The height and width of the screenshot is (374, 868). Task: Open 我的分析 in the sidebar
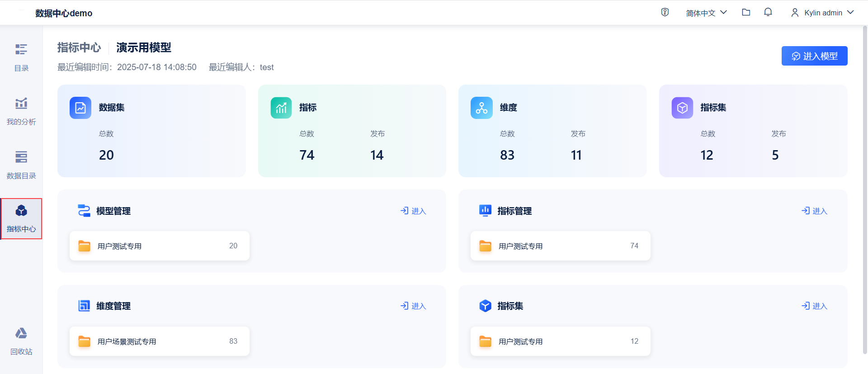[x=21, y=111]
